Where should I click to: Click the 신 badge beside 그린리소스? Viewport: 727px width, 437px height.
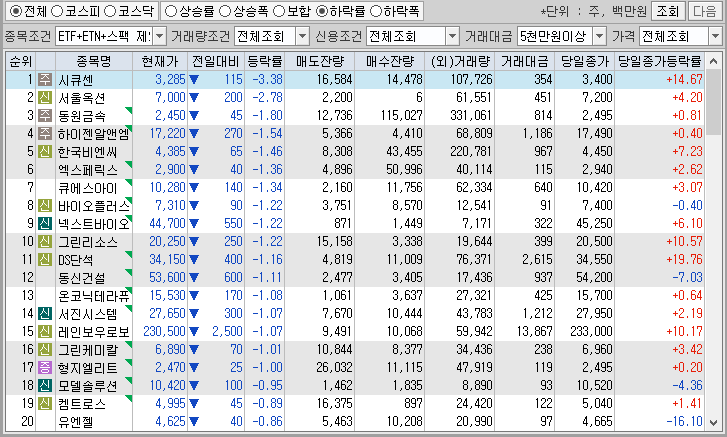tap(45, 241)
